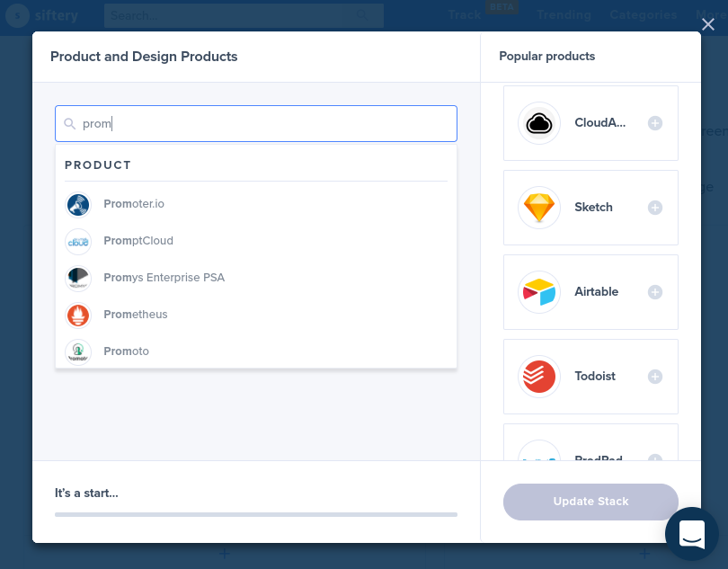Click the Promoto logo icon
The image size is (728, 569).
[78, 351]
